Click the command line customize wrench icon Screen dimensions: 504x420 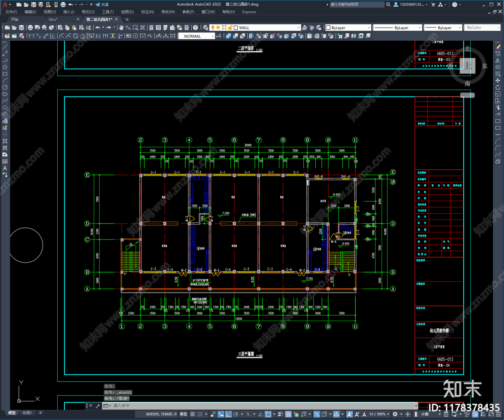pos(98,406)
